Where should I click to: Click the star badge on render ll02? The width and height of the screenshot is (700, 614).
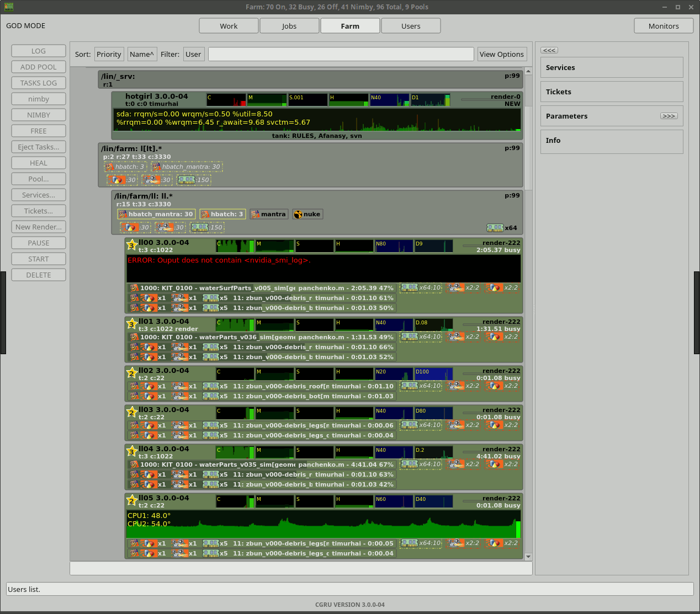pos(132,373)
